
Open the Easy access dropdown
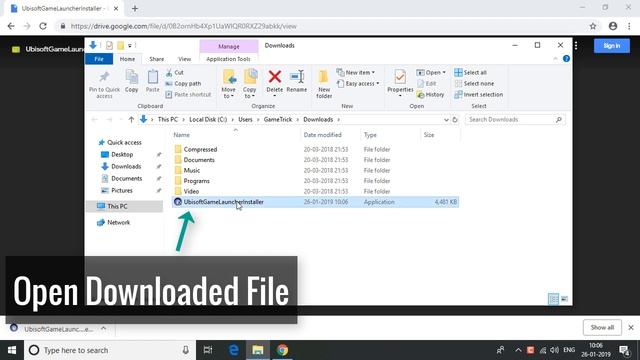tap(358, 84)
